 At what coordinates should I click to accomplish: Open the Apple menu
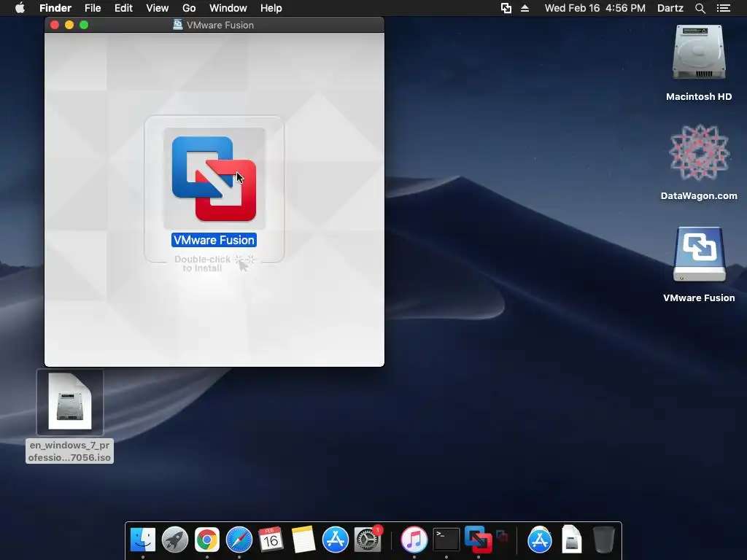pyautogui.click(x=20, y=8)
